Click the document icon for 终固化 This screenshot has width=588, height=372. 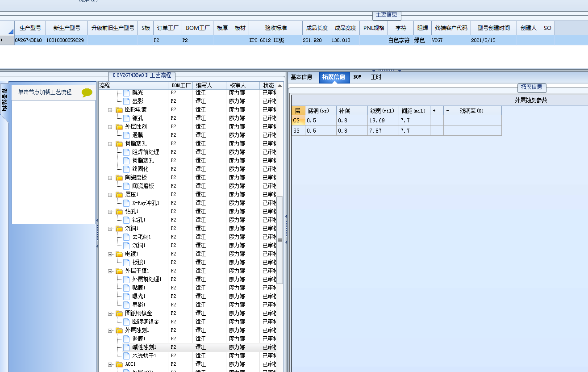coord(126,169)
